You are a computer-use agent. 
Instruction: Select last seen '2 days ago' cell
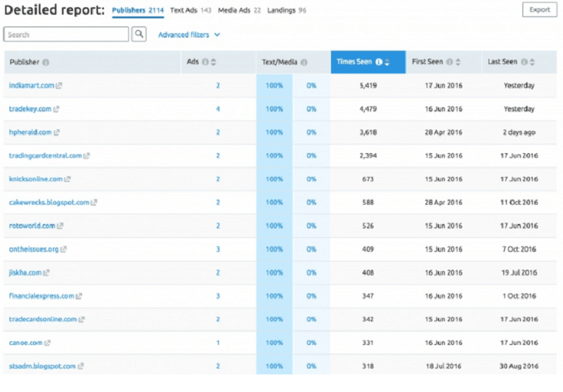(520, 133)
